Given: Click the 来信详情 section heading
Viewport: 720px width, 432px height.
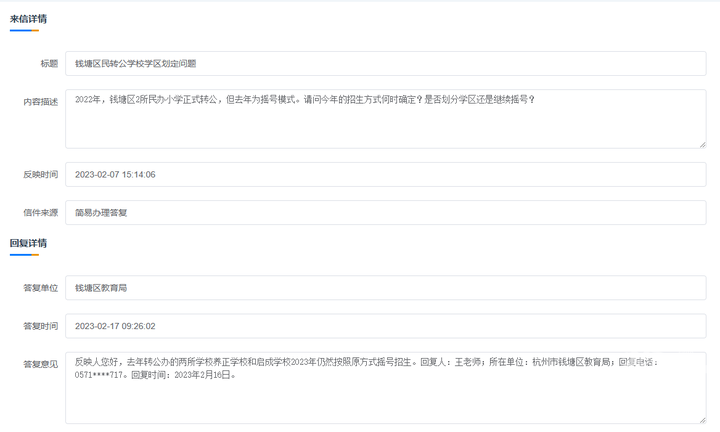Looking at the screenshot, I should click(28, 19).
